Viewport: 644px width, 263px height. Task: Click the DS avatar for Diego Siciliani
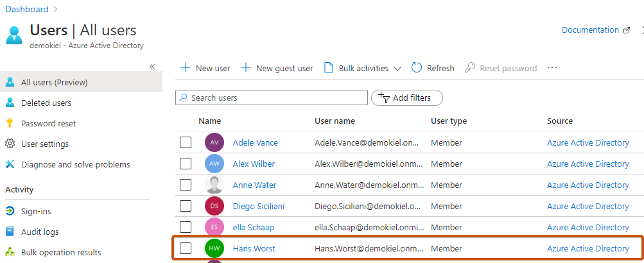click(x=214, y=206)
